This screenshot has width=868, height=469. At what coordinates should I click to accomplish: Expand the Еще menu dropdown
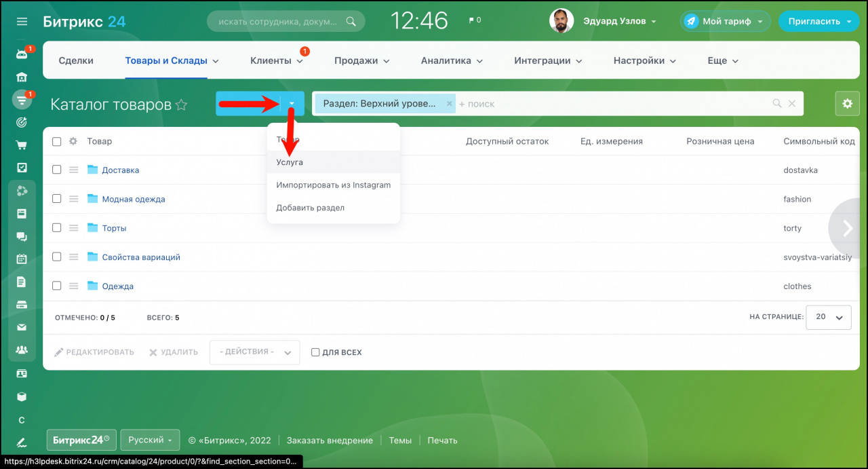(x=735, y=61)
